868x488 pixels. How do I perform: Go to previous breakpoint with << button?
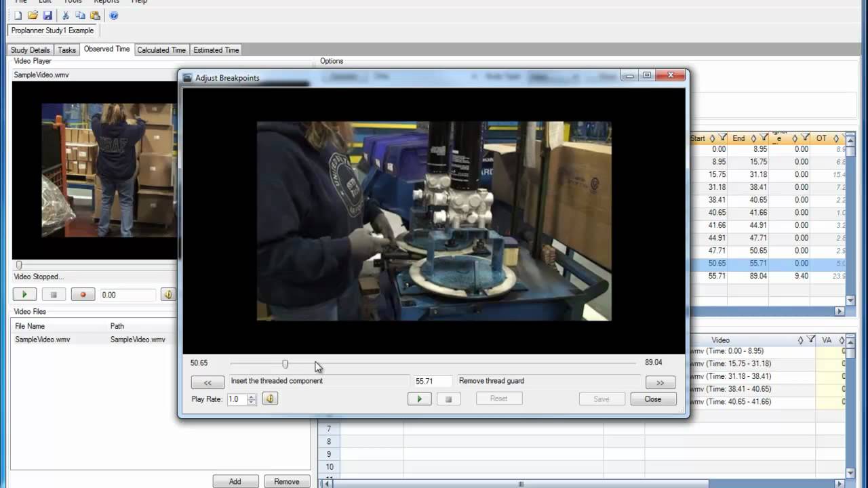coord(208,382)
